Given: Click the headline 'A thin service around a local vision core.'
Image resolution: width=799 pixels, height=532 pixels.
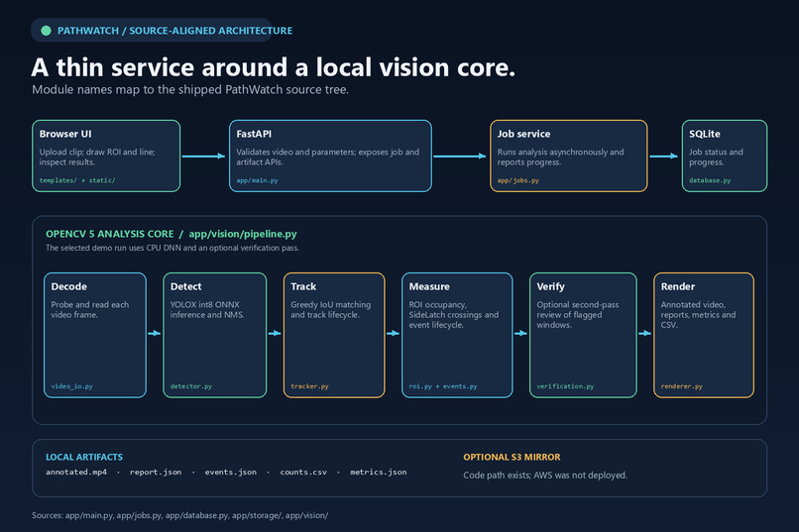Looking at the screenshot, I should [x=274, y=67].
